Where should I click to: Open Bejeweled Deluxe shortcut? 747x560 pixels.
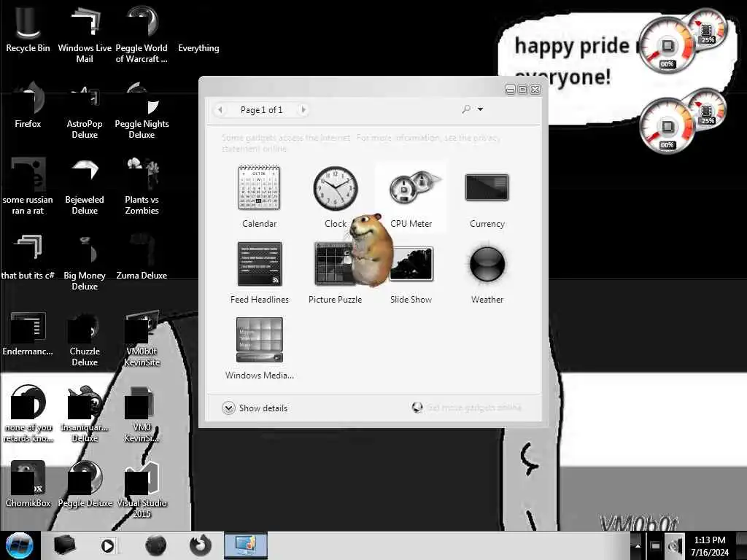tap(85, 186)
